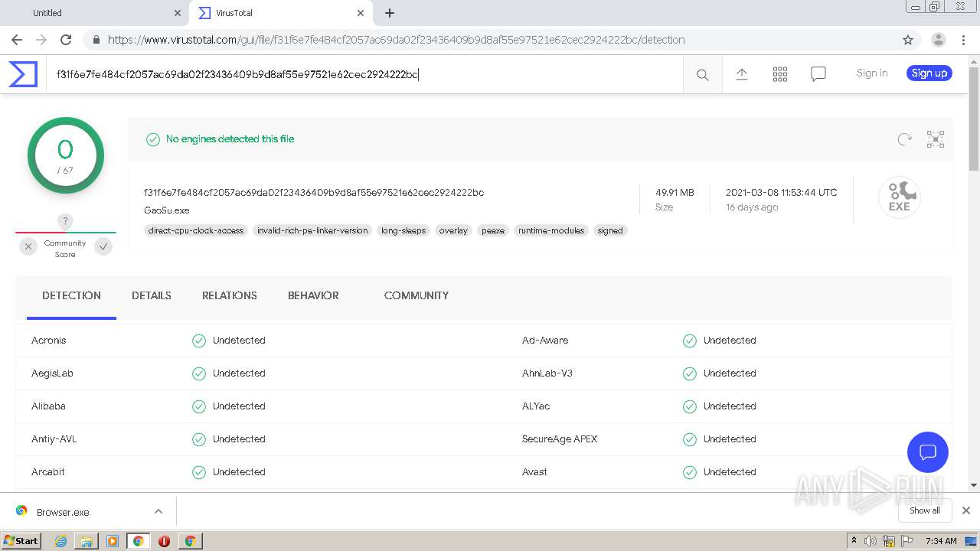The height and width of the screenshot is (551, 980).
Task: Select the overlay tag
Action: pyautogui.click(x=453, y=230)
